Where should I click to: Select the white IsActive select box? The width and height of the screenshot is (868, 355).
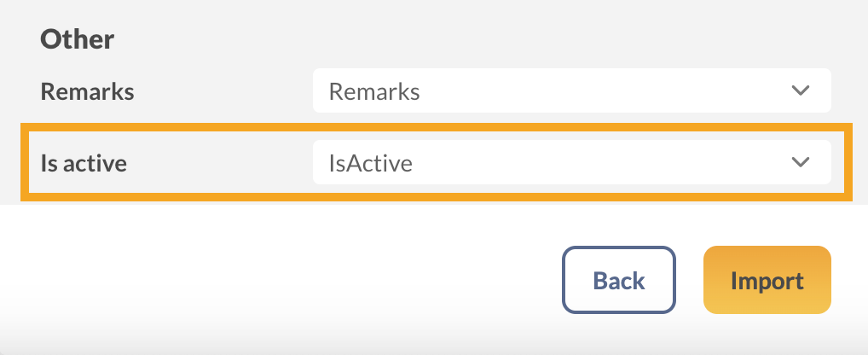click(571, 162)
